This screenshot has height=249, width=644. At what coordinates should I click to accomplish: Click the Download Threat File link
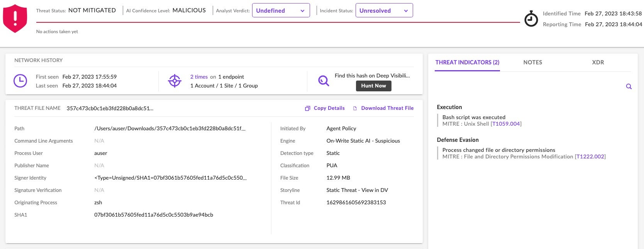[387, 108]
